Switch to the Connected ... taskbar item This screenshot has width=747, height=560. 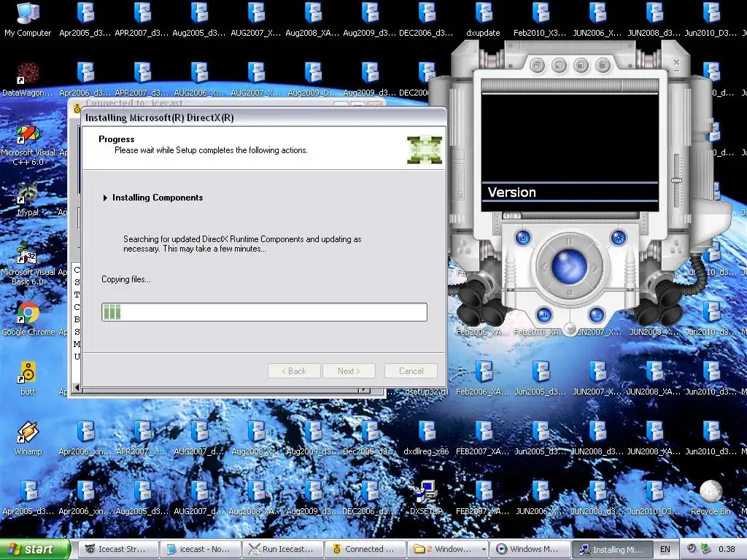point(365,549)
